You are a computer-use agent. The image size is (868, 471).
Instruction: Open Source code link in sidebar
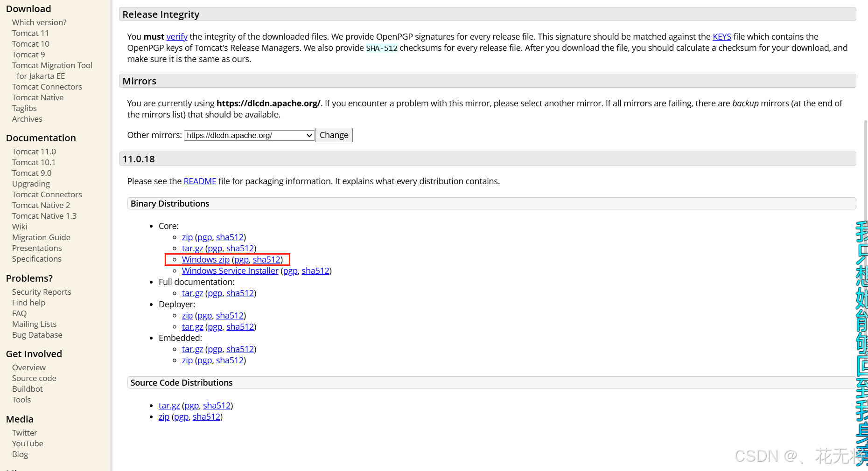pyautogui.click(x=34, y=378)
